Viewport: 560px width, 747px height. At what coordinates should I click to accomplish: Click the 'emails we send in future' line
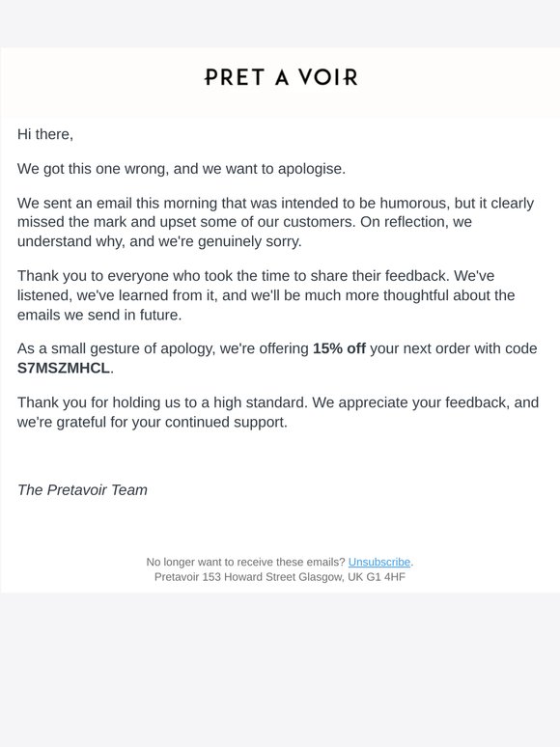point(99,315)
